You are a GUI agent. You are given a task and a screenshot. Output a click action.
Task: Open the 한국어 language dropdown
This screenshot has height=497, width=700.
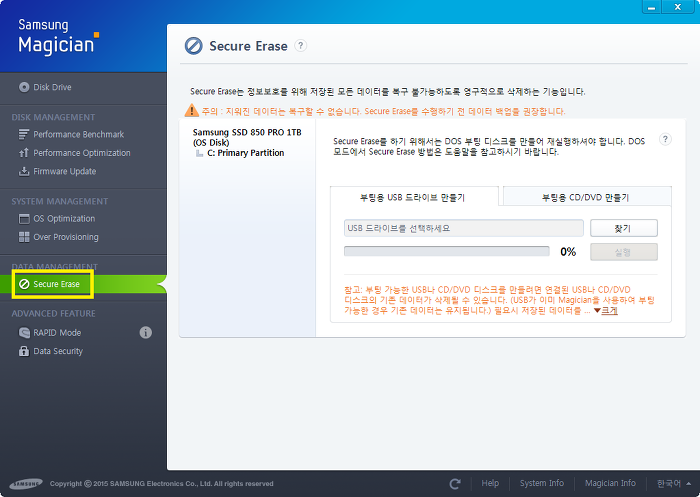click(x=674, y=483)
